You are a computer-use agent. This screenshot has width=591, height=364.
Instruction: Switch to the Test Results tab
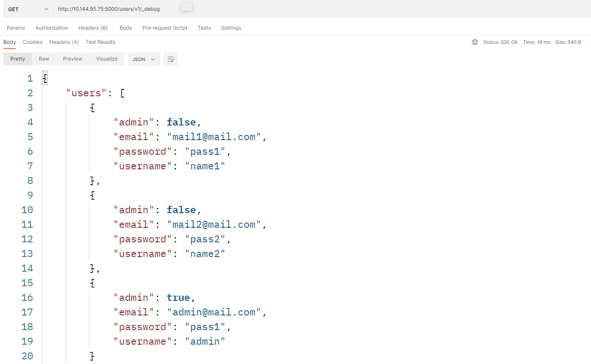tap(100, 42)
